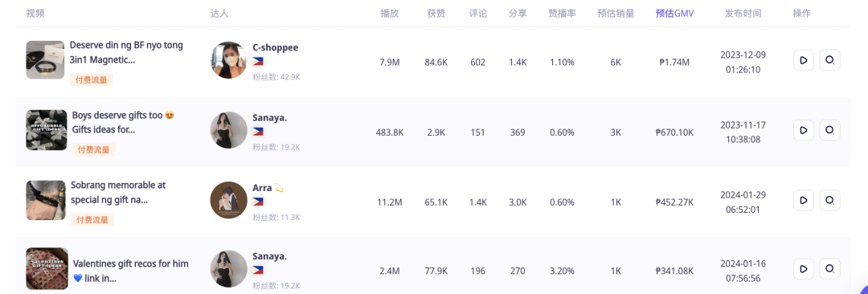
Task: Click search icon in Arra video row
Action: point(829,200)
